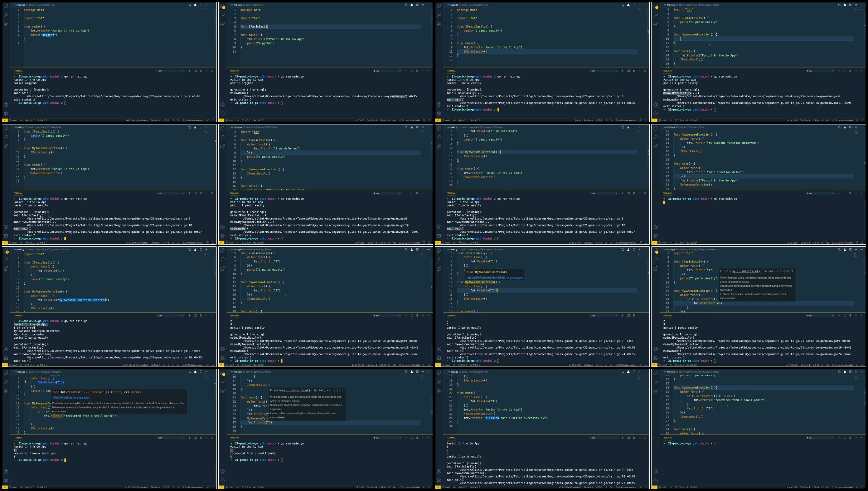Open Manage gear in frame typing Println("re")
868x491 pixels.
coord(656,358)
